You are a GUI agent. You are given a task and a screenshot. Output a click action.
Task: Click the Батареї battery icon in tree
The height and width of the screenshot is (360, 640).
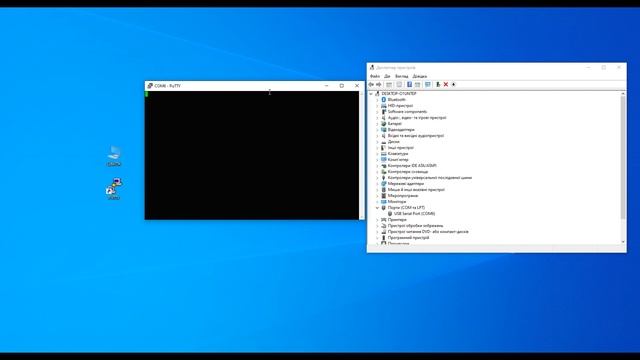pos(384,124)
